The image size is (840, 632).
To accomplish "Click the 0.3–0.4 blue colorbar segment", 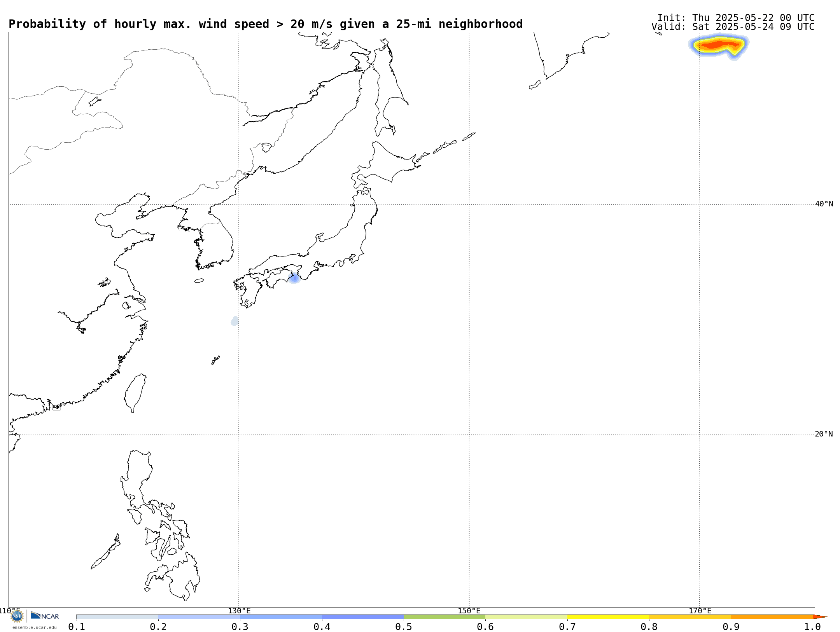I will [281, 617].
